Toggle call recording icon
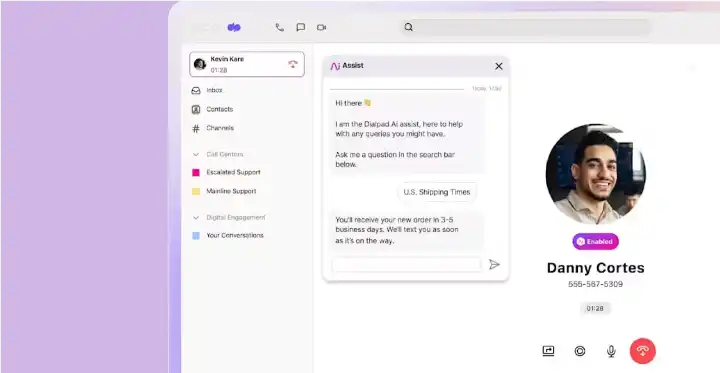 coord(580,351)
